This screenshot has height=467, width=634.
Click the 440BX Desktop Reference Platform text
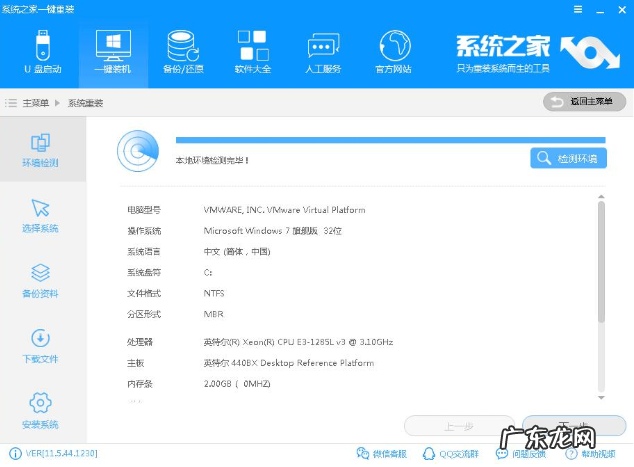pos(289,363)
